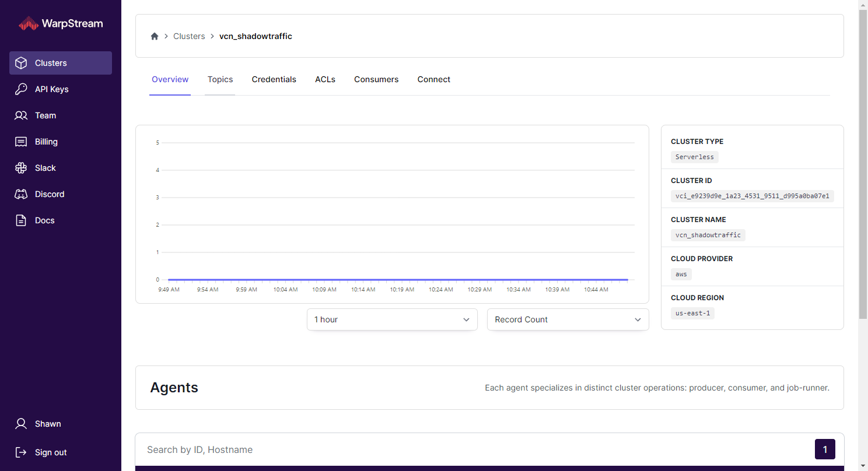
Task: Click the Slack logo icon
Action: (21, 168)
